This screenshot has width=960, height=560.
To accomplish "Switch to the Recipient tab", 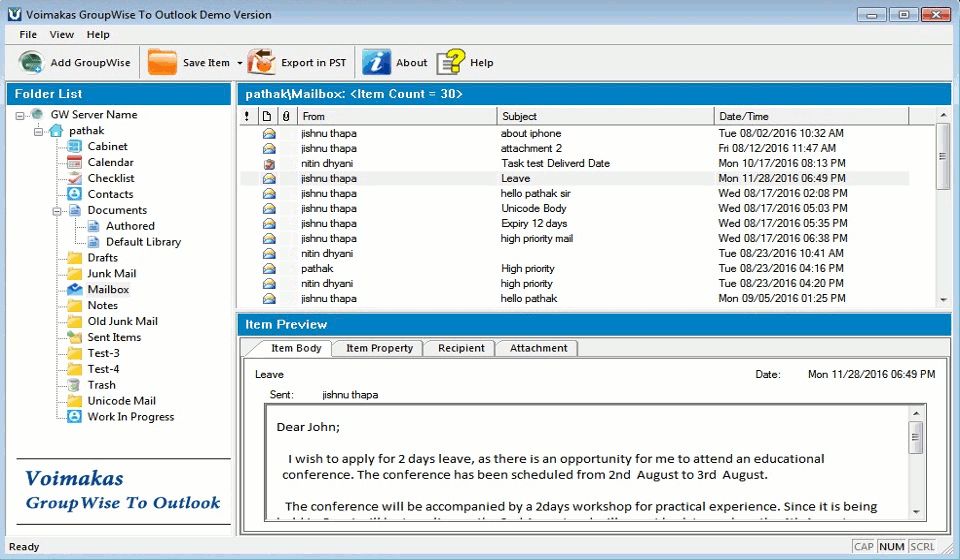I will (461, 348).
